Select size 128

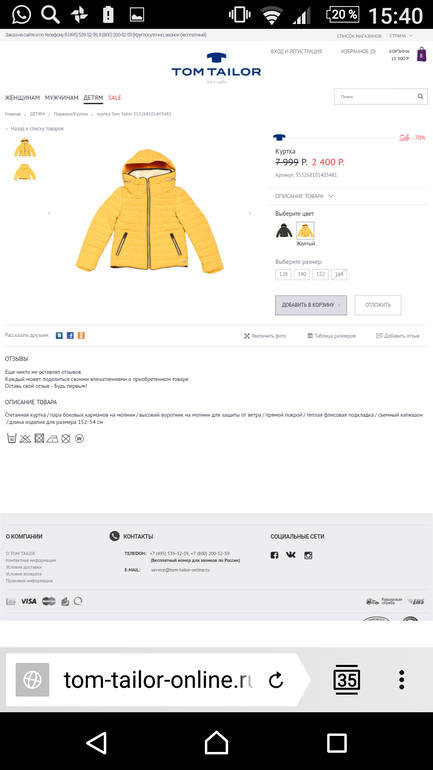click(x=283, y=275)
